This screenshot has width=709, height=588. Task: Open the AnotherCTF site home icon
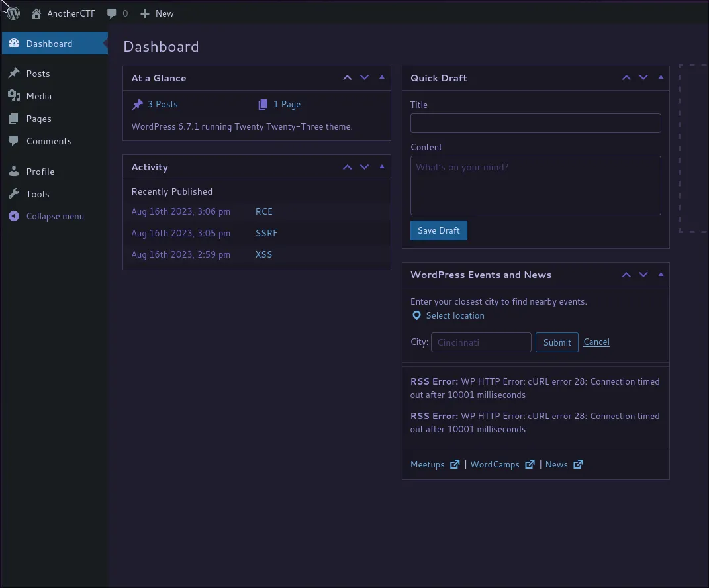click(x=36, y=13)
